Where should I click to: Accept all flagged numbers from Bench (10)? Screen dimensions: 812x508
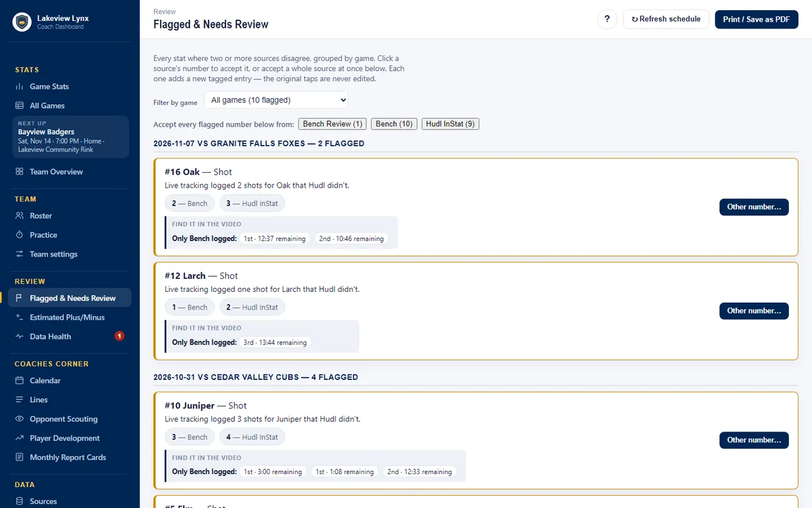pos(394,124)
